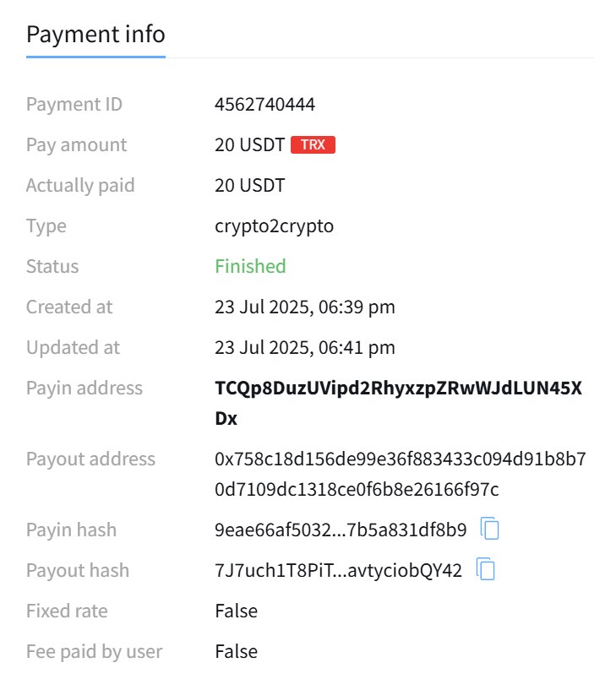Open the Payment info tab

95,35
